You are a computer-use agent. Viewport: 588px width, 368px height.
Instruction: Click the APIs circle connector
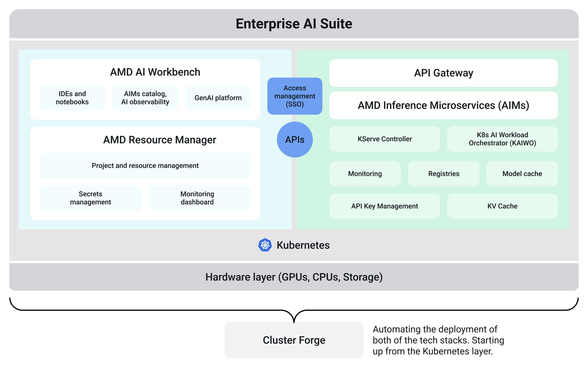pos(294,139)
